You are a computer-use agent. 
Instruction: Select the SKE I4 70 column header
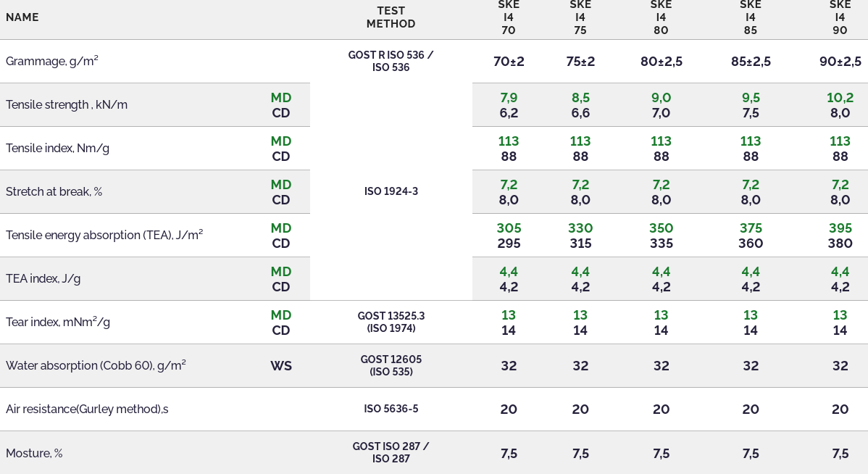(509, 17)
